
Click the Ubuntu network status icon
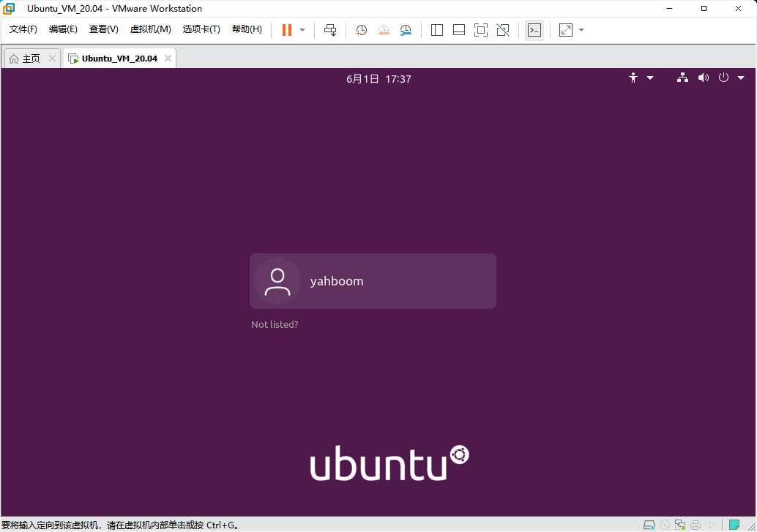682,78
